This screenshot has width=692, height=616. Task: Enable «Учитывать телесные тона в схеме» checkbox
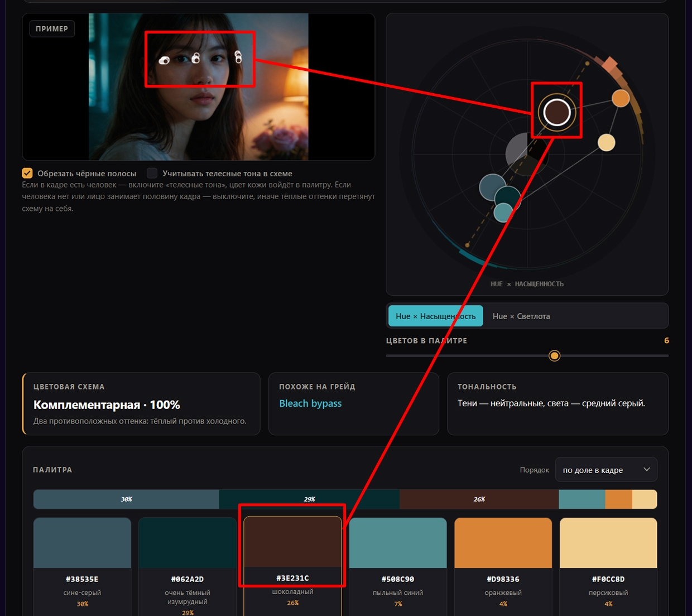[152, 173]
